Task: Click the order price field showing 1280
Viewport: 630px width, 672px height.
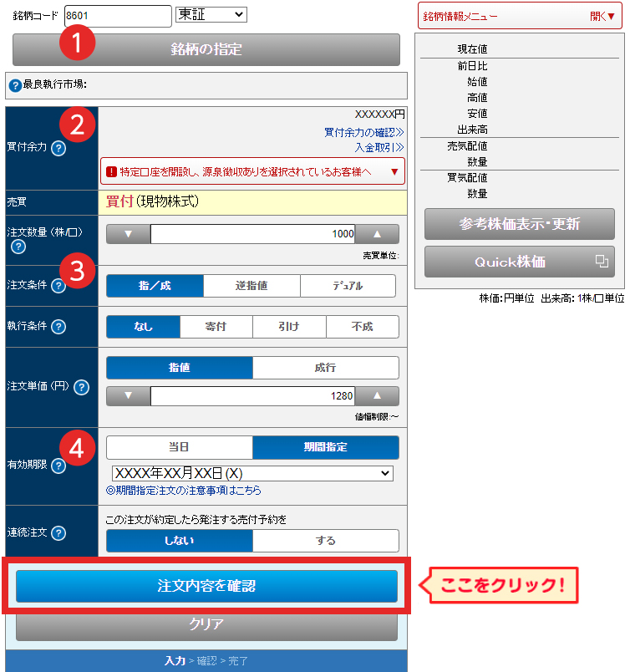Action: [253, 395]
